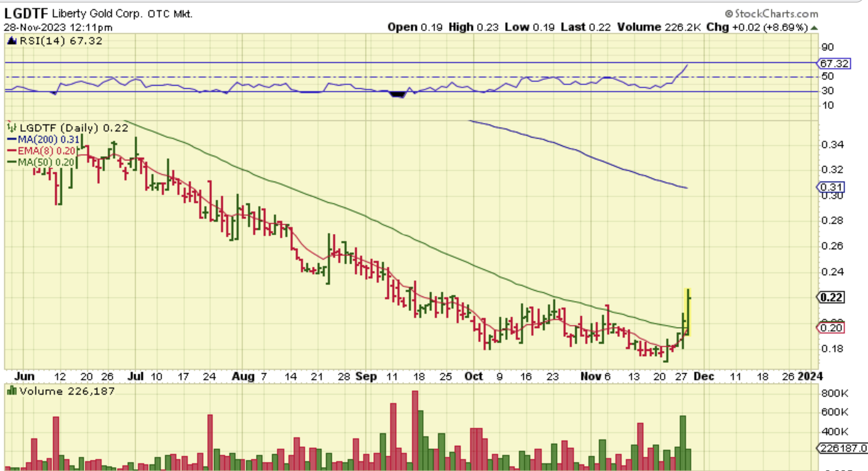Click the green up-arrow beside Chg

(814, 28)
